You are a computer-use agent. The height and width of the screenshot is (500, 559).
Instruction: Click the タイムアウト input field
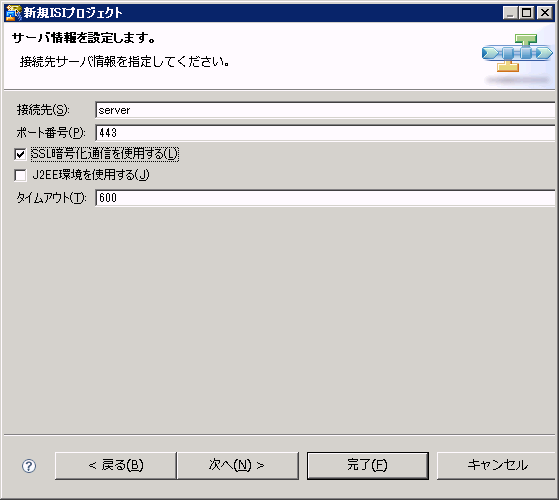pos(325,198)
